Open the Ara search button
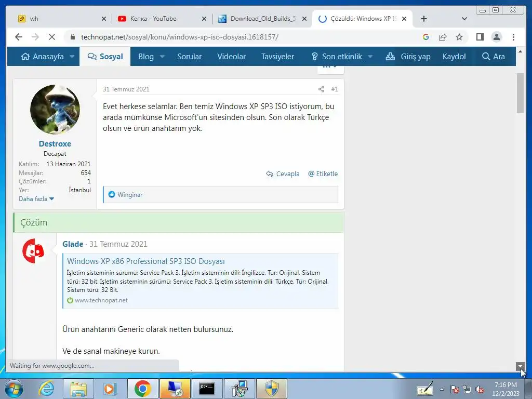This screenshot has width=532, height=399. tap(494, 57)
